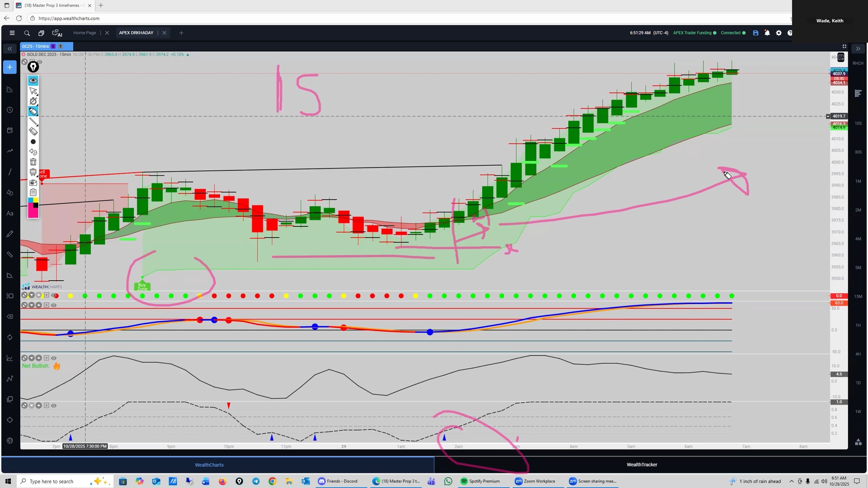
Task: Switch to the Home Page tab
Action: tap(85, 33)
